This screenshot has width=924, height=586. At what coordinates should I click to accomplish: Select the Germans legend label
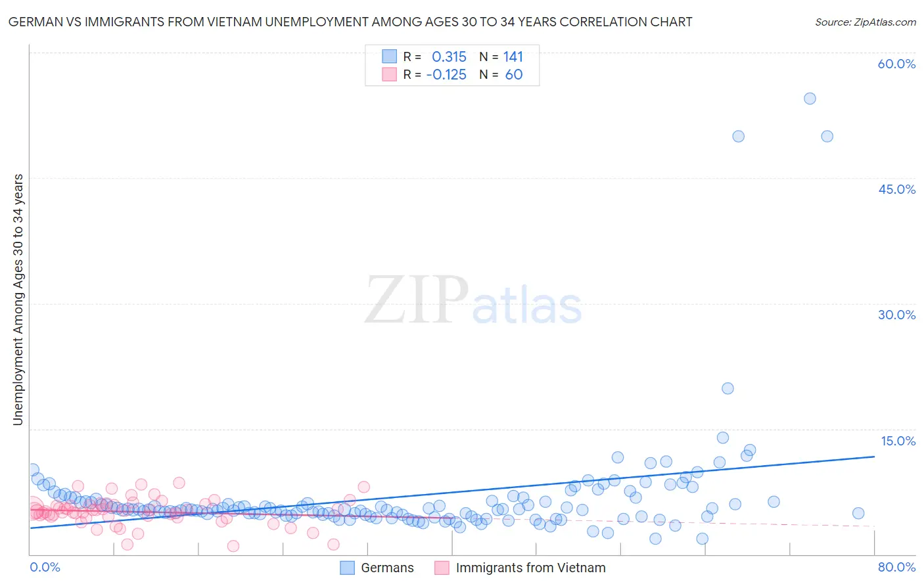388,568
